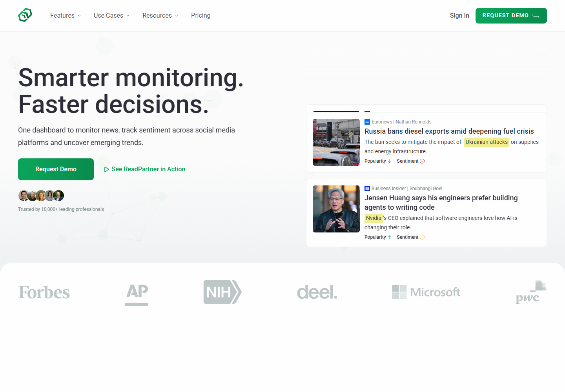
Task: Click the Business Insider source icon
Action: pos(367,189)
